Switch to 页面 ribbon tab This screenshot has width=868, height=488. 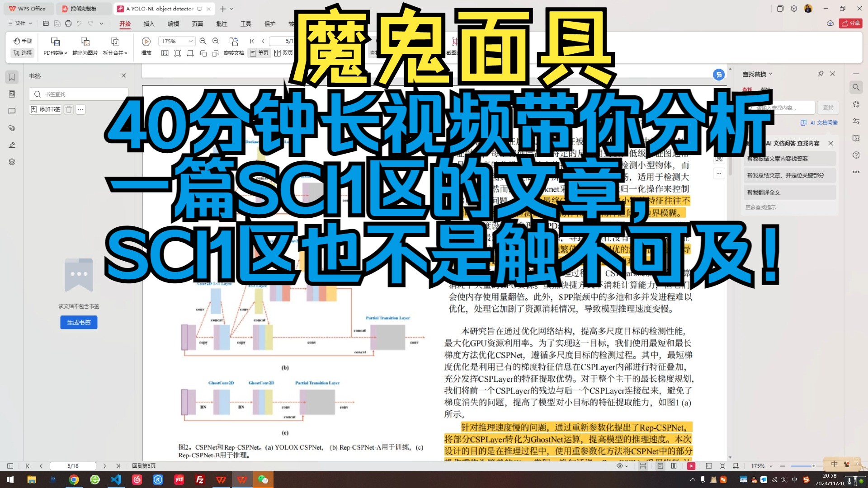click(198, 23)
